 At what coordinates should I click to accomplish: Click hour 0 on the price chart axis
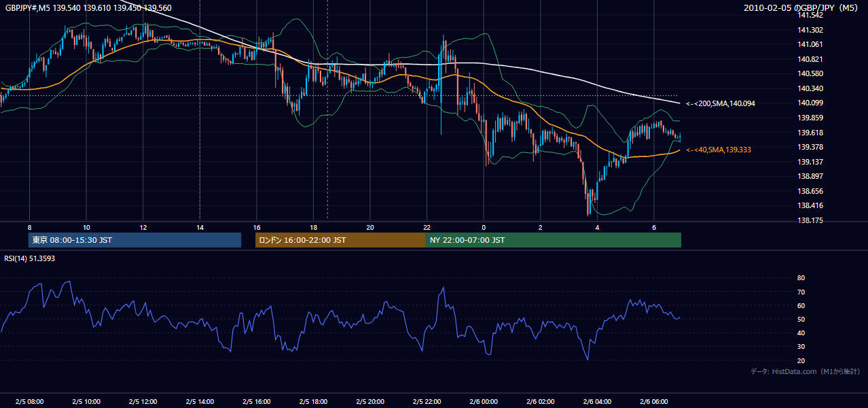[484, 227]
